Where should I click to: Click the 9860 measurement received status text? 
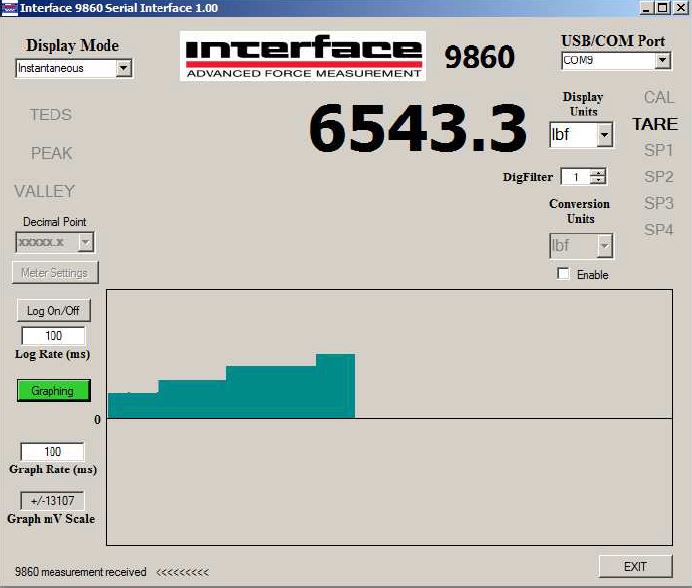point(80,572)
